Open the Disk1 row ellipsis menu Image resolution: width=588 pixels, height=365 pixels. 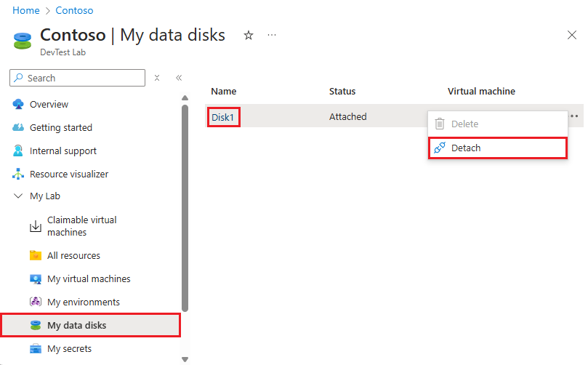[575, 116]
